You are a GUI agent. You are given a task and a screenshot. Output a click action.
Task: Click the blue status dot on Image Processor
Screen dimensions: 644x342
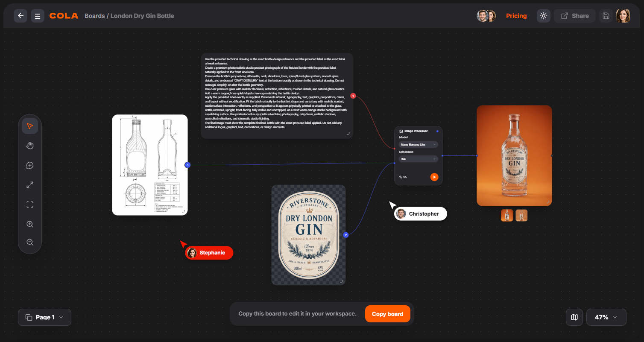coord(437,131)
